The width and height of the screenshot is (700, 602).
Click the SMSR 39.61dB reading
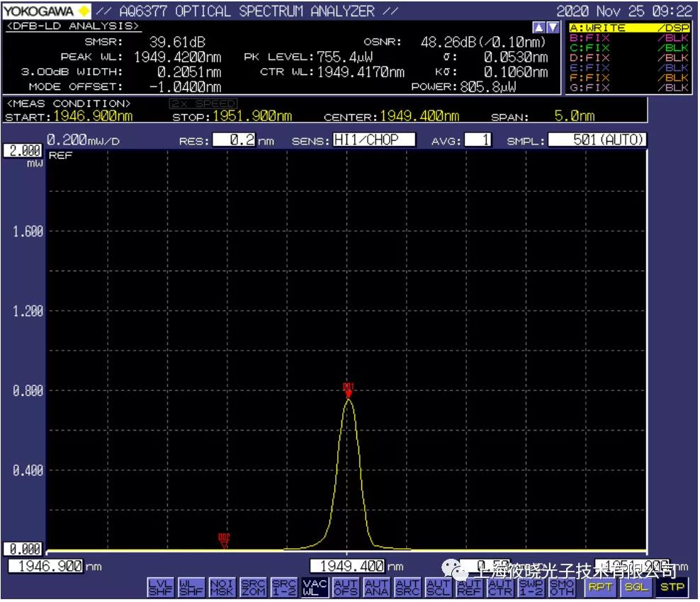(x=177, y=42)
